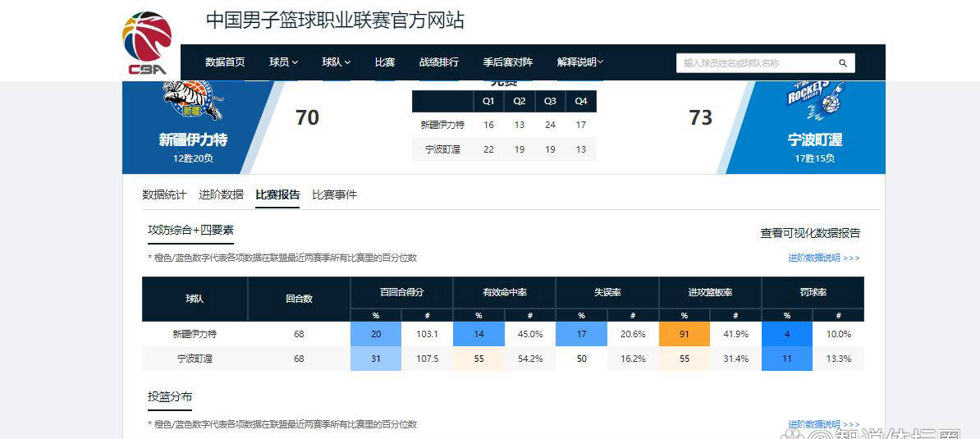Click the 31.4% offensive rebound value
980x439 pixels.
coord(735,359)
